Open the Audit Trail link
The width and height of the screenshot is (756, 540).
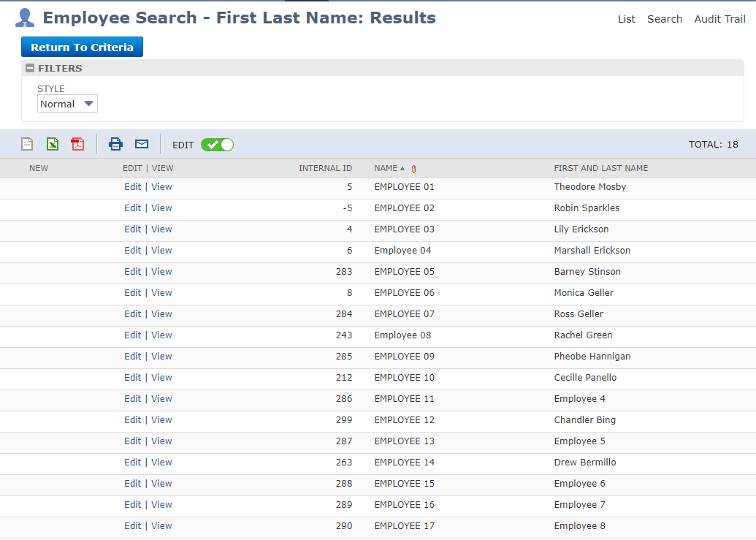point(719,19)
